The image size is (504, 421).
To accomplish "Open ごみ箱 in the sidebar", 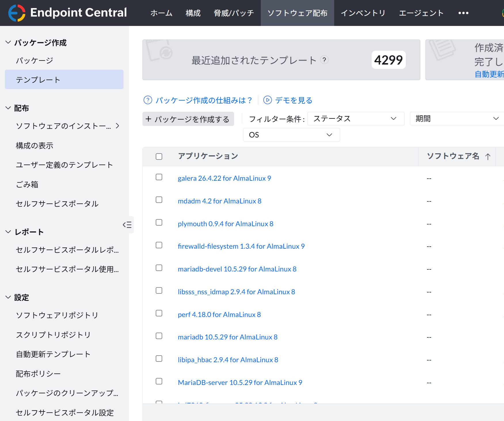I will [x=27, y=184].
